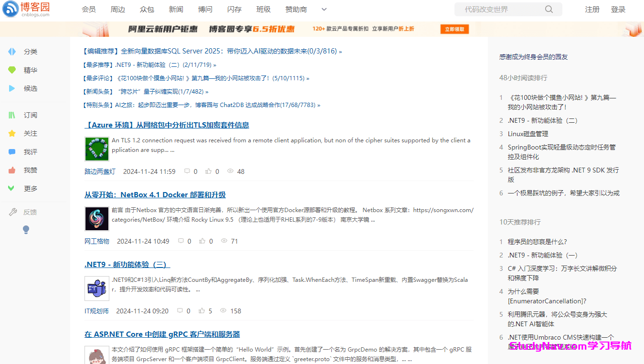Click the search magnifier icon
Image resolution: width=644 pixels, height=364 pixels.
coord(549,9)
